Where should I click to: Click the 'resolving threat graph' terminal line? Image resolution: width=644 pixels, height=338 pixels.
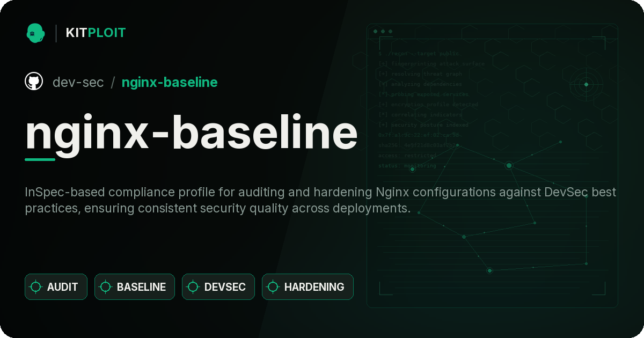(420, 74)
